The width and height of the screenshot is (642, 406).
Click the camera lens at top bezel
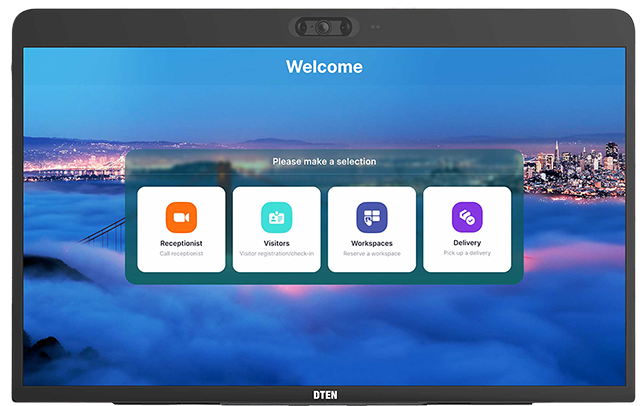(x=324, y=28)
